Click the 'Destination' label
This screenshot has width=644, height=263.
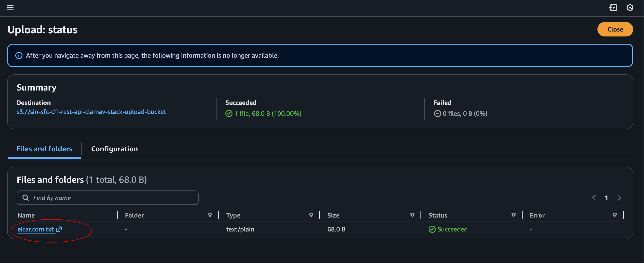(34, 103)
